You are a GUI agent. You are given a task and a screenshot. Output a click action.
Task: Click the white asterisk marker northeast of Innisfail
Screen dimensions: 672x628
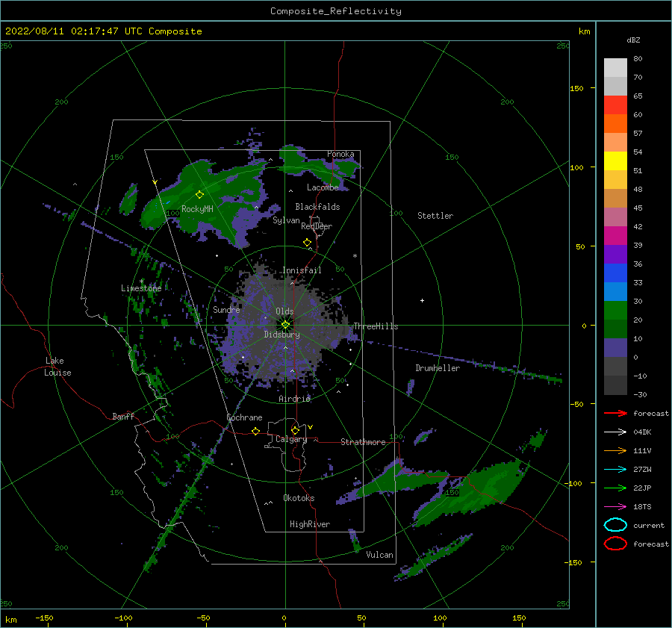355,256
